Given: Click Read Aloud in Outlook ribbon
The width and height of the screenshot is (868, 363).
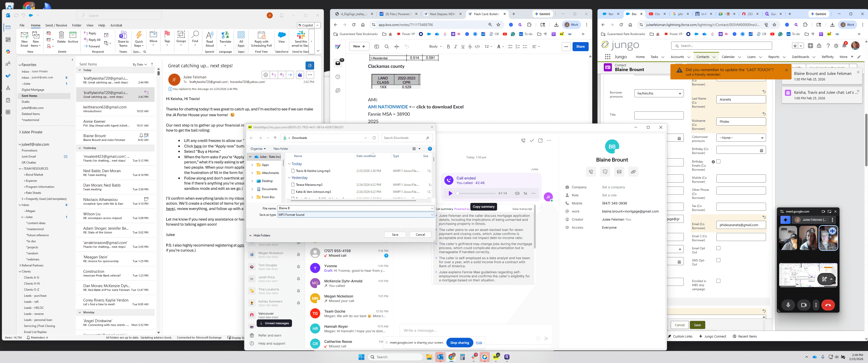Looking at the screenshot, I should tap(210, 39).
